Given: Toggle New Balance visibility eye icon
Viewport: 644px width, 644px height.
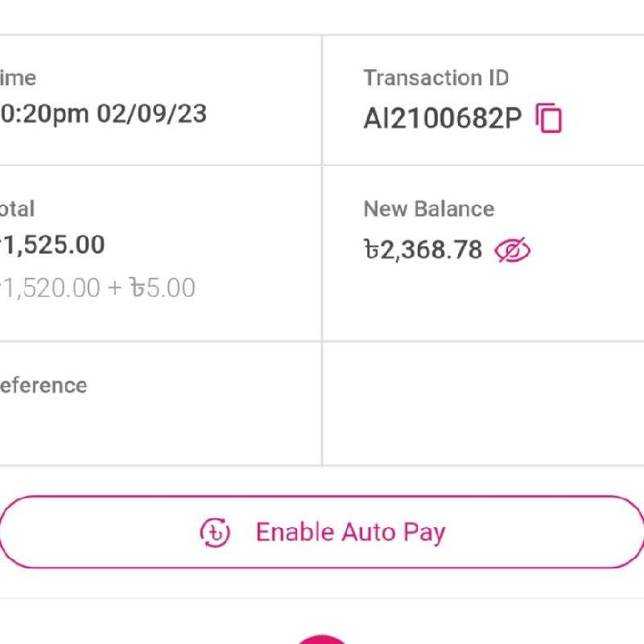Looking at the screenshot, I should click(x=513, y=250).
